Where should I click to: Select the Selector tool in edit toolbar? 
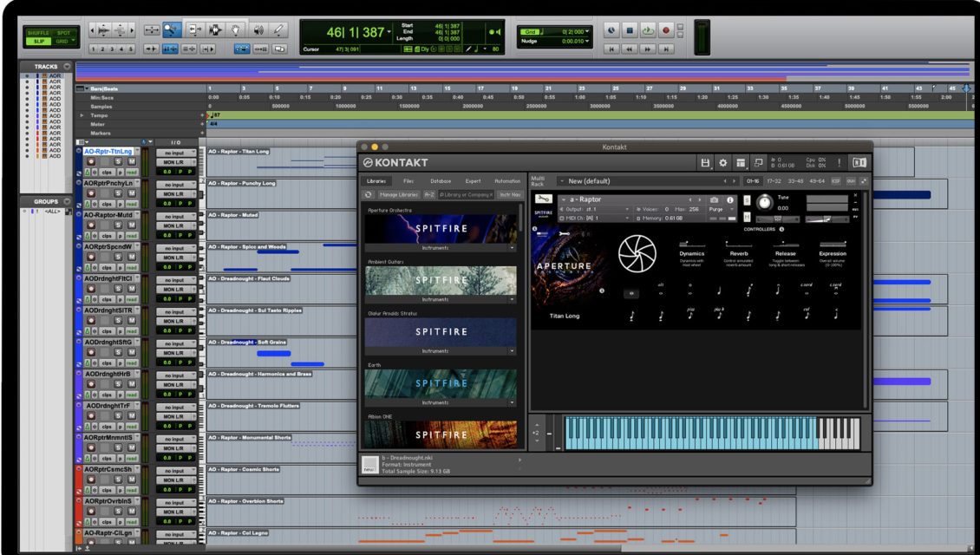[x=214, y=30]
